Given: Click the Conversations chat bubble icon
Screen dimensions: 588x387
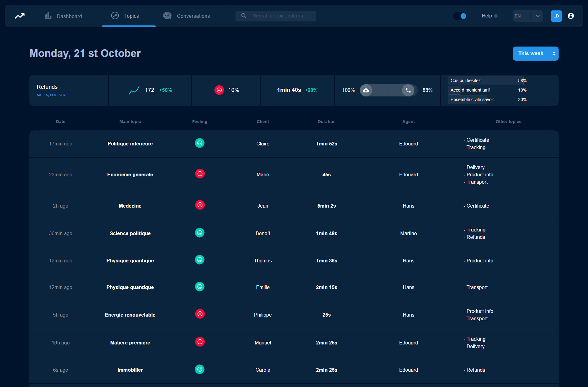Looking at the screenshot, I should pos(167,16).
